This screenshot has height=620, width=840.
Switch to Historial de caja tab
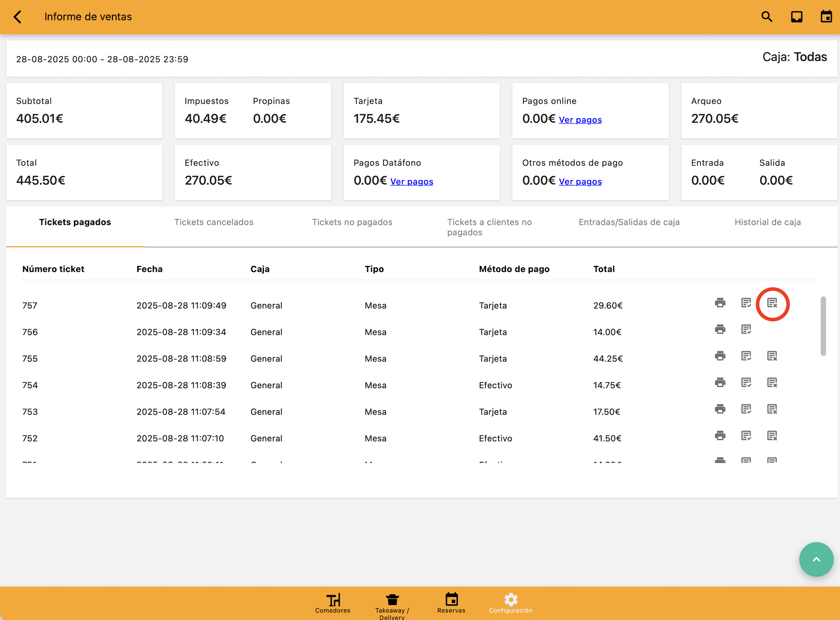coord(767,222)
